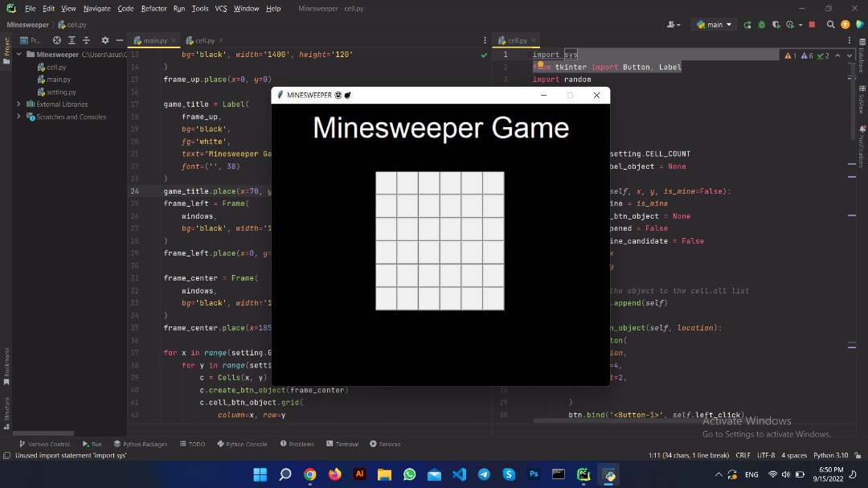Click bottom-right cell in Minesweeper grid
The height and width of the screenshot is (488, 868).
(493, 298)
